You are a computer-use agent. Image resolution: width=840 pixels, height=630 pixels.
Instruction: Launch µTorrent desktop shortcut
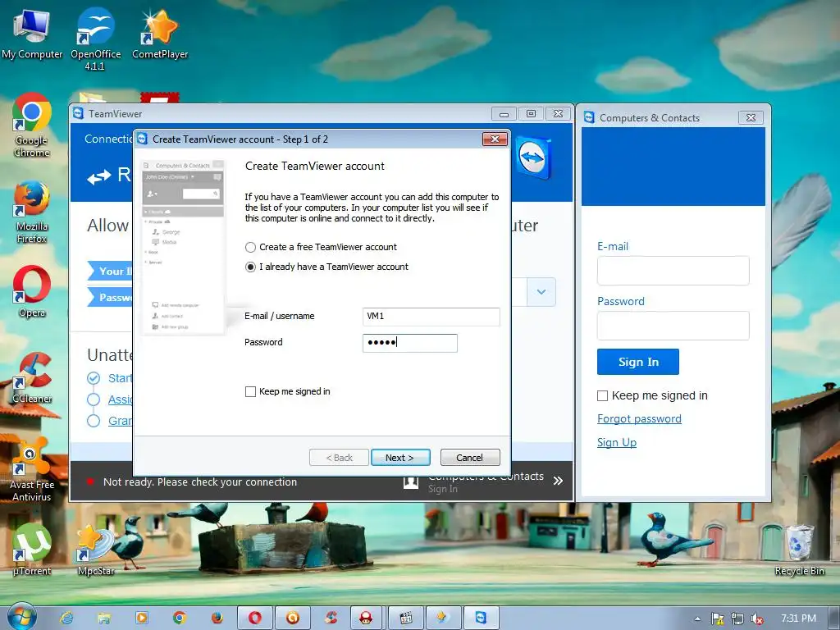tap(32, 550)
